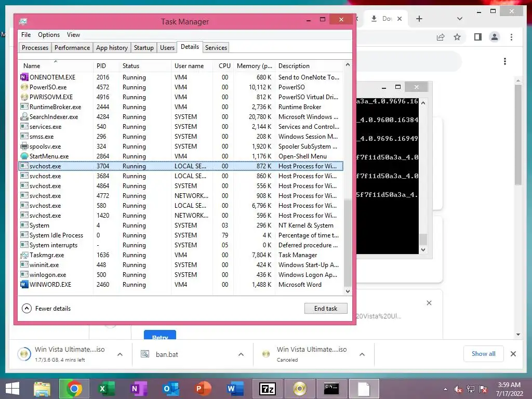The width and height of the screenshot is (532, 399).
Task: Select svchost.exe with PID 4864
Action: point(181,185)
